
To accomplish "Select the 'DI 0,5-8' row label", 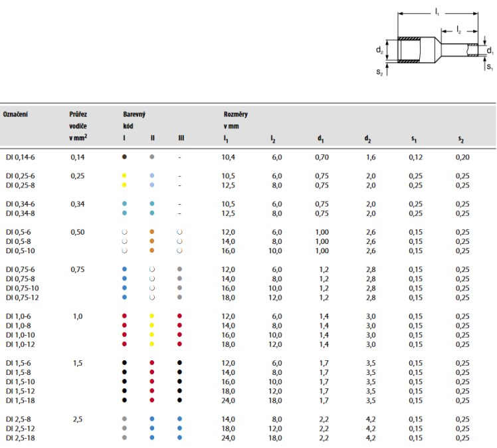I will 19,241.
